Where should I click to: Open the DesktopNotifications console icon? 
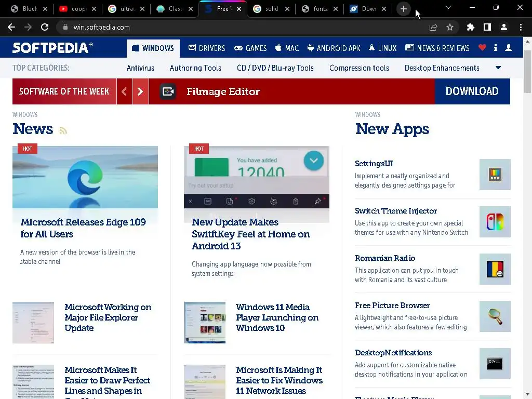(495, 363)
